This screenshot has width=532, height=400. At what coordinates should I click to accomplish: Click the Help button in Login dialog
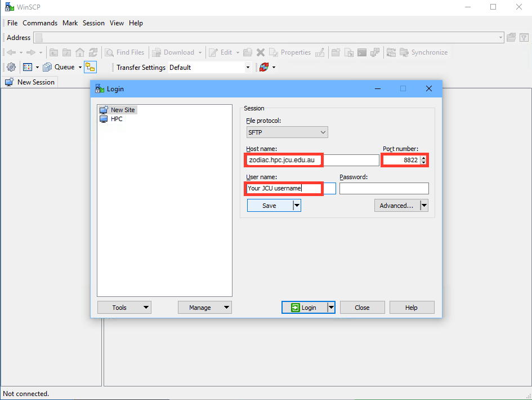[412, 307]
